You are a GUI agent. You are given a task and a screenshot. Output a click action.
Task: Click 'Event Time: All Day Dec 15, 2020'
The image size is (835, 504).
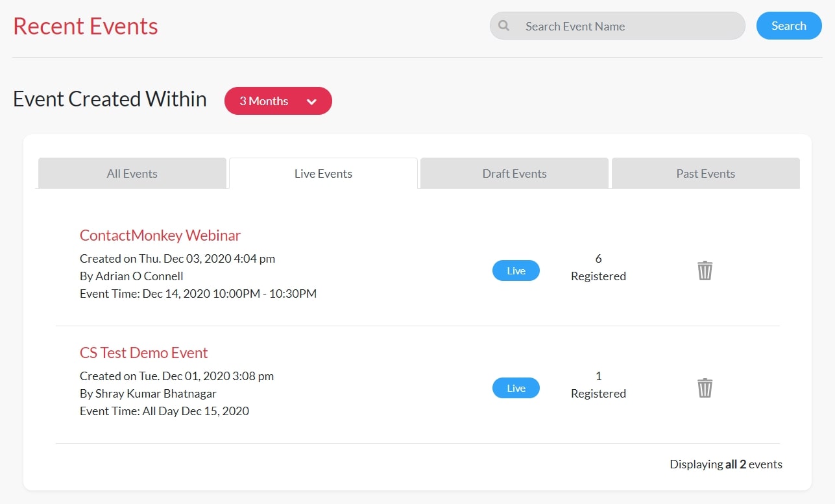click(164, 411)
